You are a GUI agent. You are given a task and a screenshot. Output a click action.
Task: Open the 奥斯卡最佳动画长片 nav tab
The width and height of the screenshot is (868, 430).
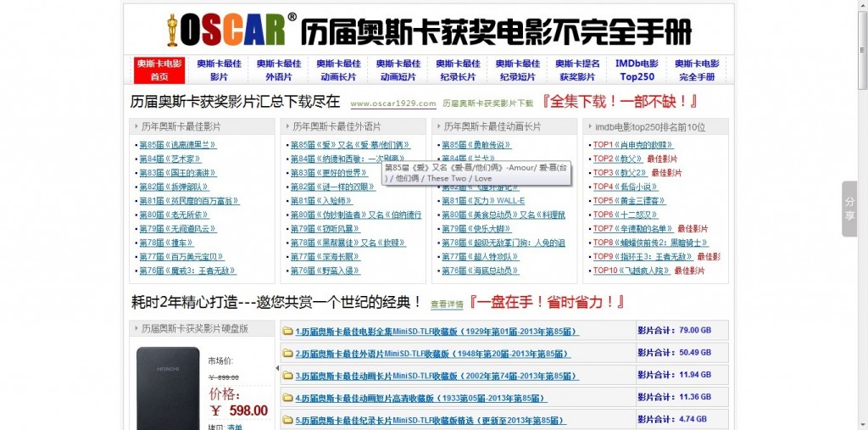coord(338,70)
